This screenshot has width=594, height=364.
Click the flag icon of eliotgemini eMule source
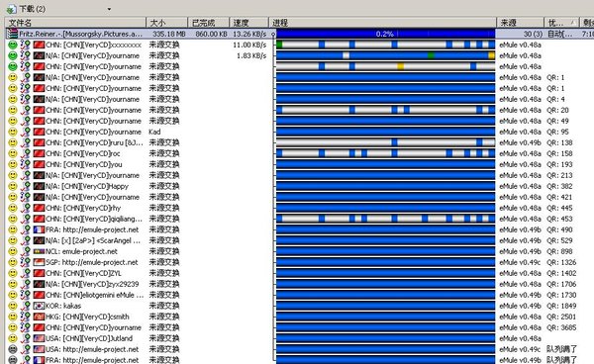click(x=39, y=295)
